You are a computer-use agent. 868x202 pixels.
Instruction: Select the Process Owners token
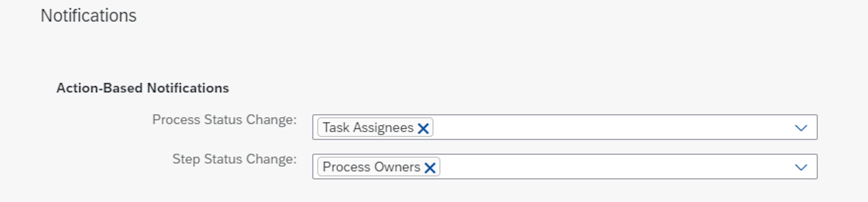371,167
